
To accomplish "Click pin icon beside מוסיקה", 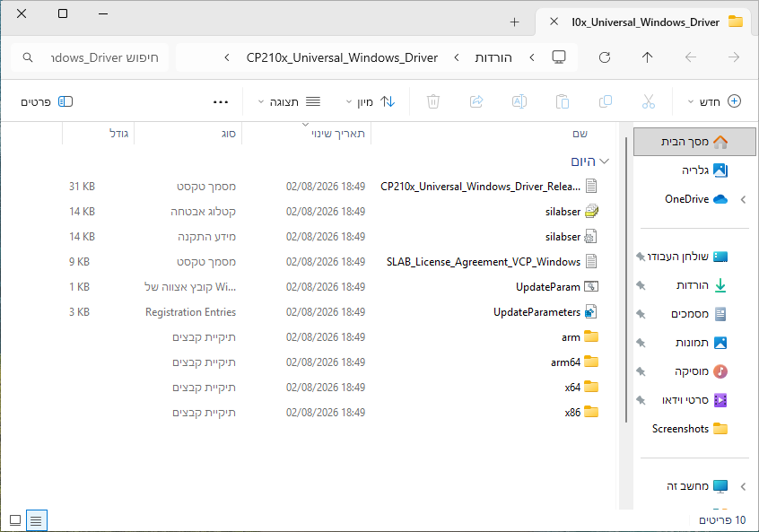I will tap(641, 371).
